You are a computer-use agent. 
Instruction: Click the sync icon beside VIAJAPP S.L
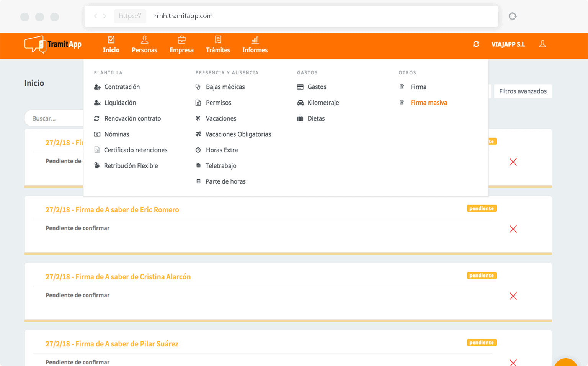(x=476, y=44)
